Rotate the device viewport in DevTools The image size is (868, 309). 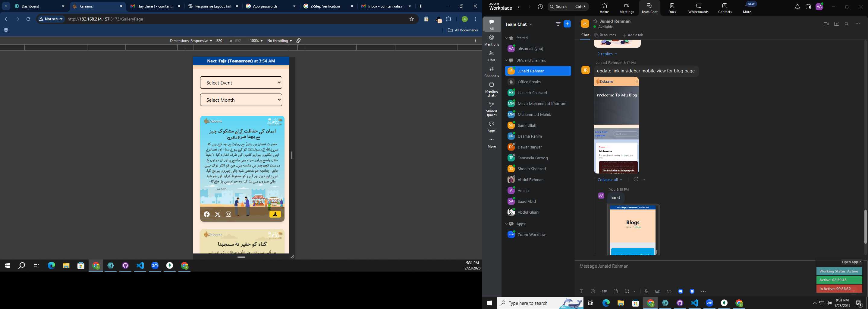(x=298, y=40)
